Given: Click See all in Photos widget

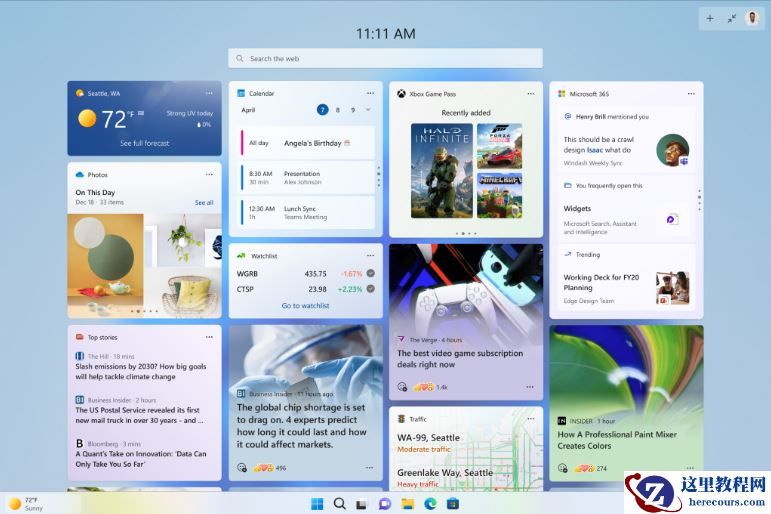Looking at the screenshot, I should (204, 203).
